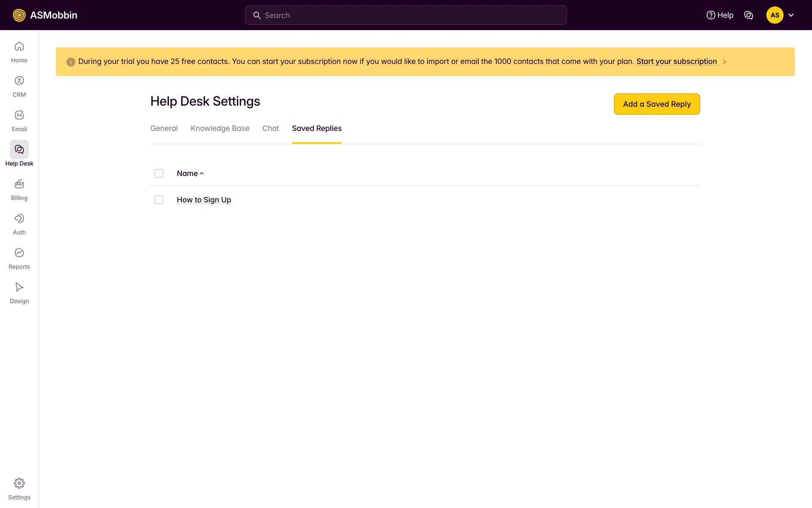Open Settings gear at sidebar bottom
Image resolution: width=812 pixels, height=508 pixels.
[19, 489]
